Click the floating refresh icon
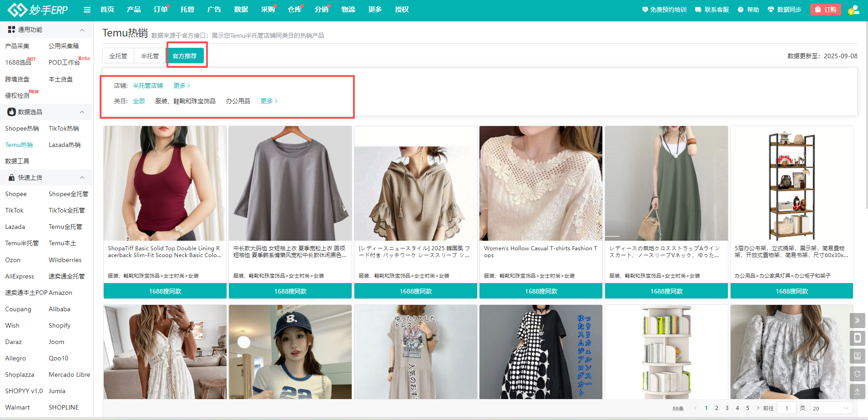This screenshot has width=868, height=420. point(857,374)
